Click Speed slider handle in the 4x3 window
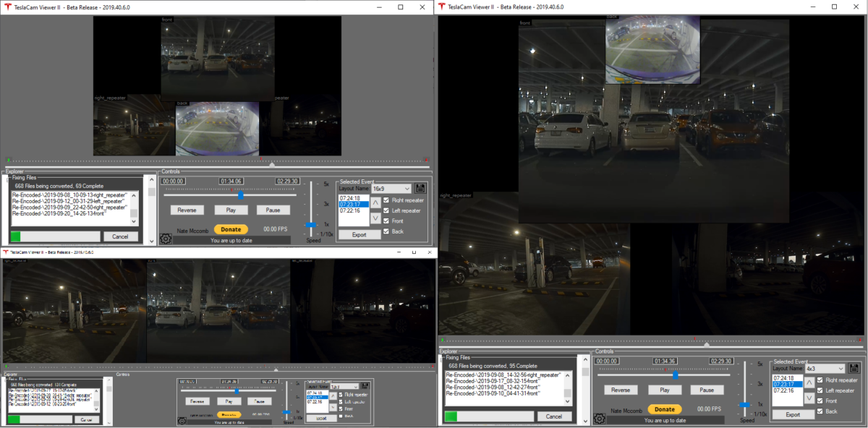868x428 pixels. coord(744,405)
